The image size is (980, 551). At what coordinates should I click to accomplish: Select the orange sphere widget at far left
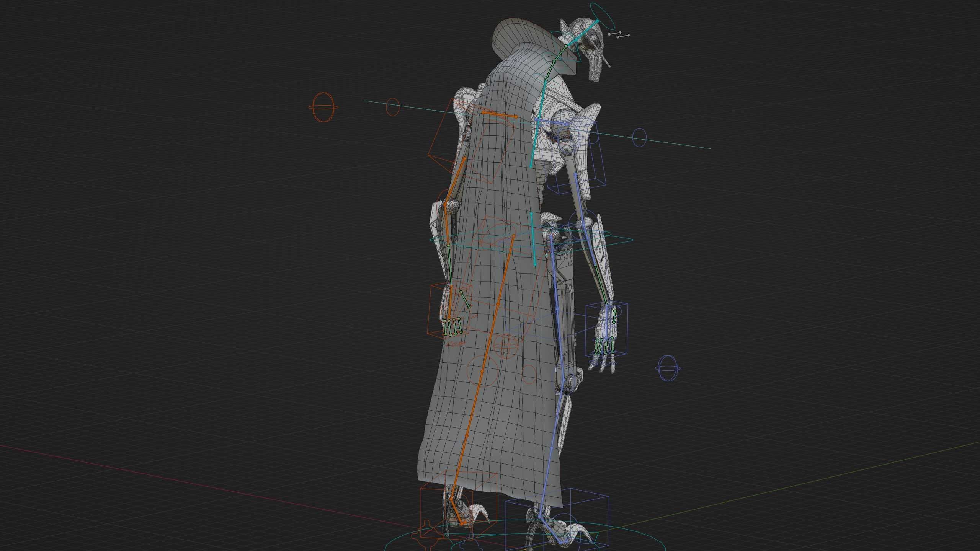(323, 108)
